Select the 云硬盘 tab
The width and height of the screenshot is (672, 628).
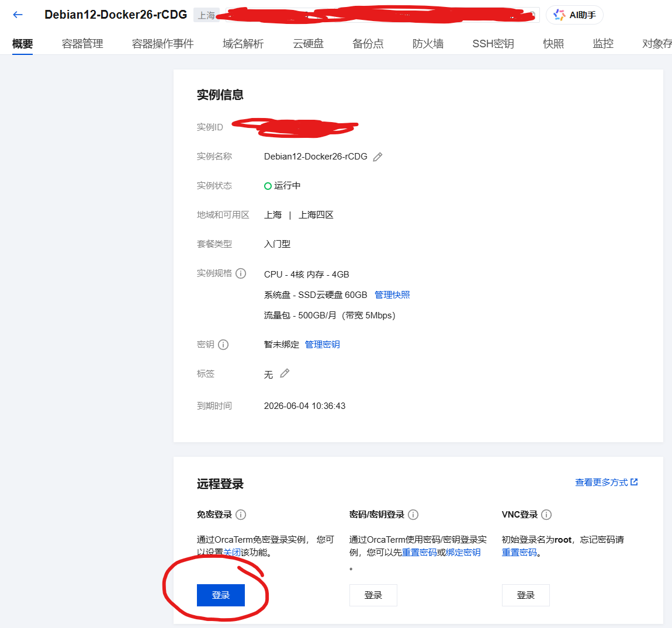pos(308,44)
